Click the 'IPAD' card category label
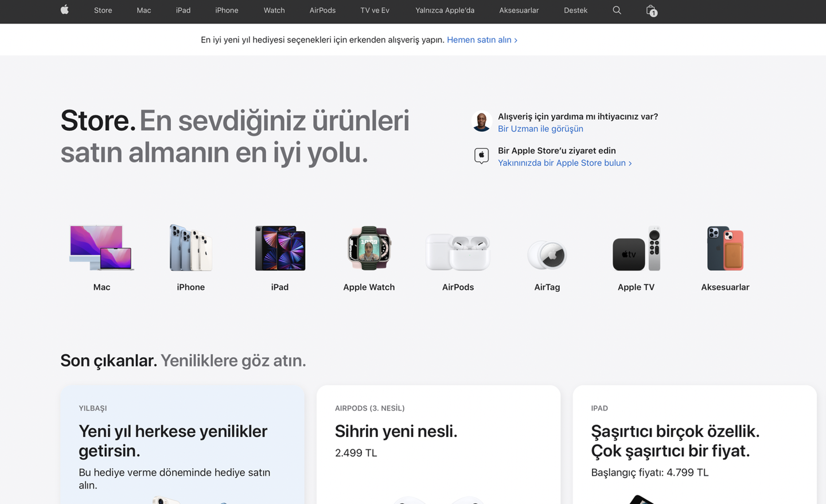826x504 pixels. tap(599, 408)
